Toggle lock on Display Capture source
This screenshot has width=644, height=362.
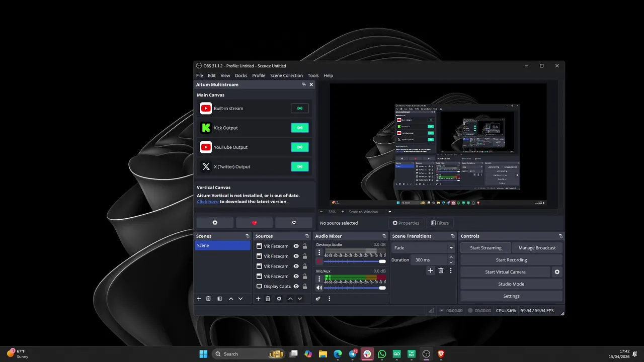[x=305, y=287]
